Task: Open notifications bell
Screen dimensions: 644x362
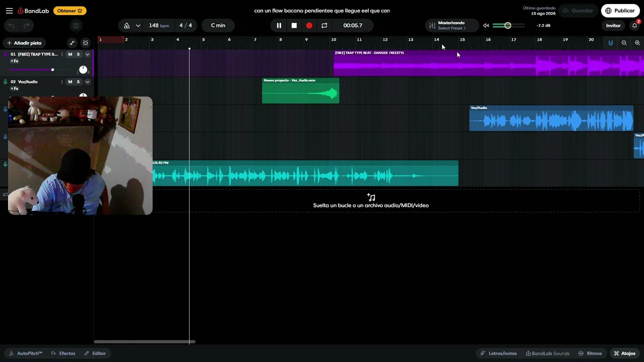Action: (635, 26)
